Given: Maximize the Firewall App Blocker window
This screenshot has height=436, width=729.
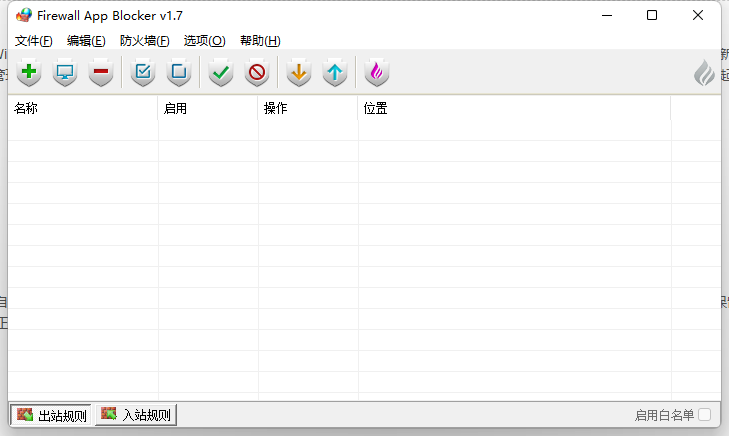Looking at the screenshot, I should [x=652, y=15].
